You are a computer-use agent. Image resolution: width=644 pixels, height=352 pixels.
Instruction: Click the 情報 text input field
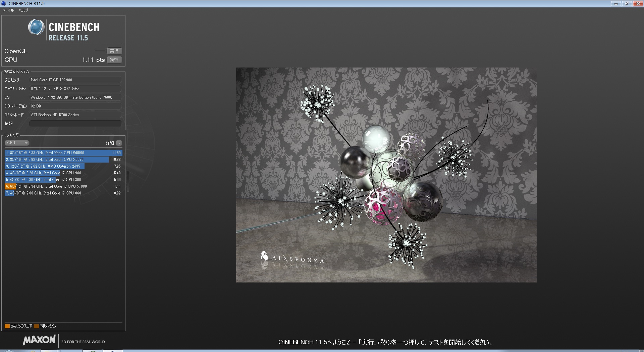tap(75, 124)
